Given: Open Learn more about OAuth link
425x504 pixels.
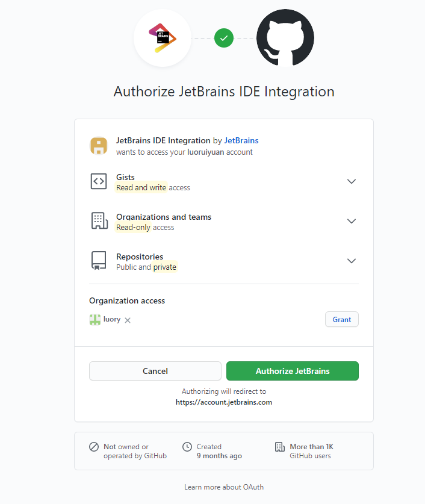Looking at the screenshot, I should point(224,487).
